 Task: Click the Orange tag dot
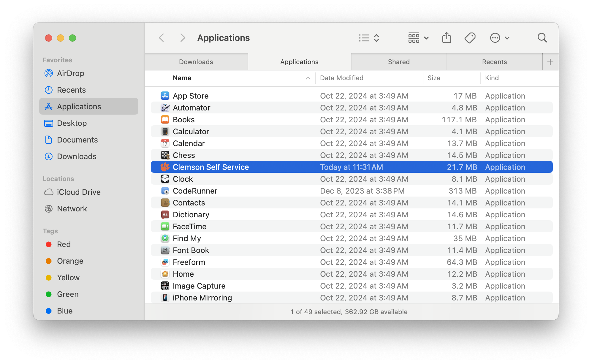[49, 261]
